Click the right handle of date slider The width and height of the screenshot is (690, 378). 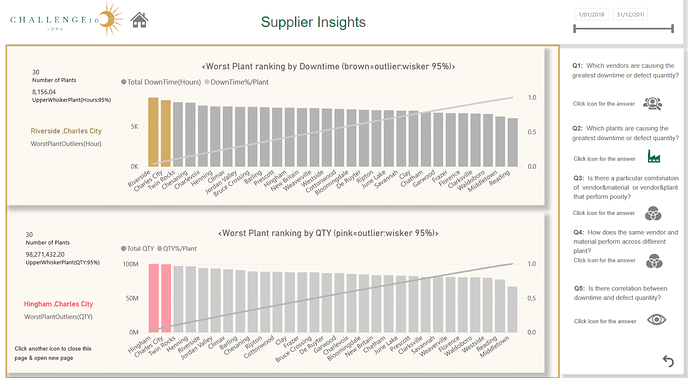click(x=672, y=29)
